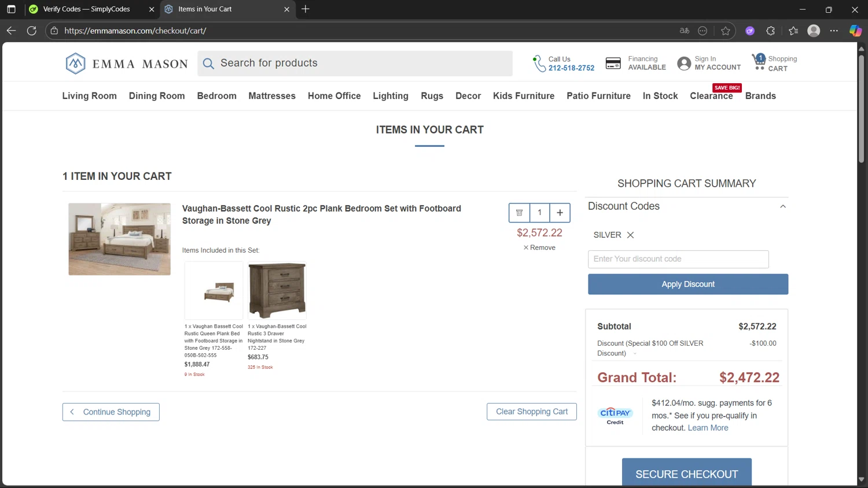
Task: Increase quantity with the plus button
Action: [x=560, y=213]
